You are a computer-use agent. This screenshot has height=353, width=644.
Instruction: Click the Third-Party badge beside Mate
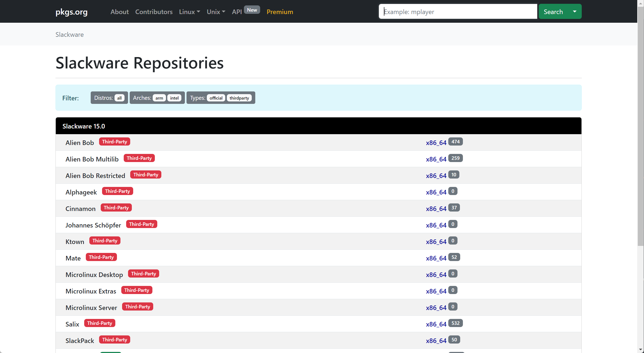pyautogui.click(x=101, y=257)
